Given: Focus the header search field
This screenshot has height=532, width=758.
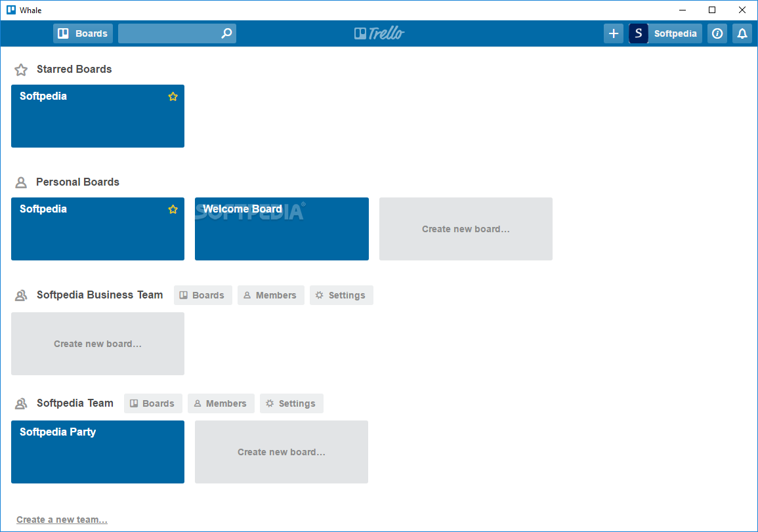Looking at the screenshot, I should point(177,33).
